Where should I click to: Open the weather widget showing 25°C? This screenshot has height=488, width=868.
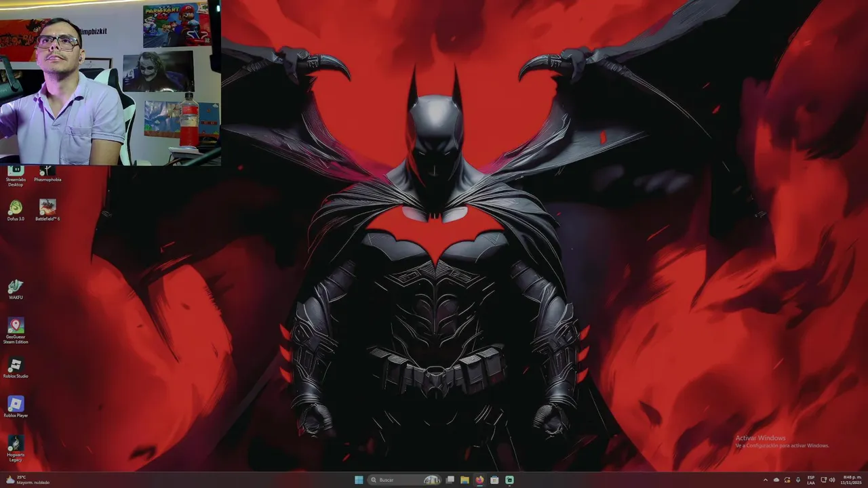point(28,480)
